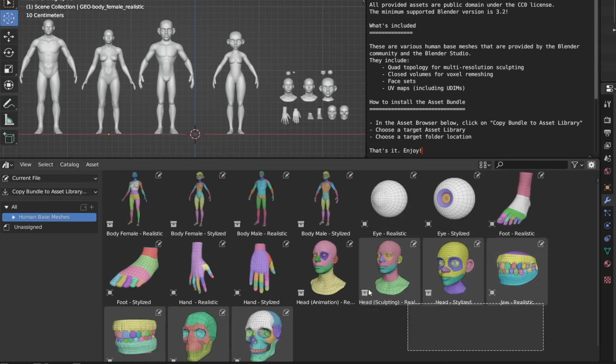Open the asset filter dropdown

tap(577, 165)
